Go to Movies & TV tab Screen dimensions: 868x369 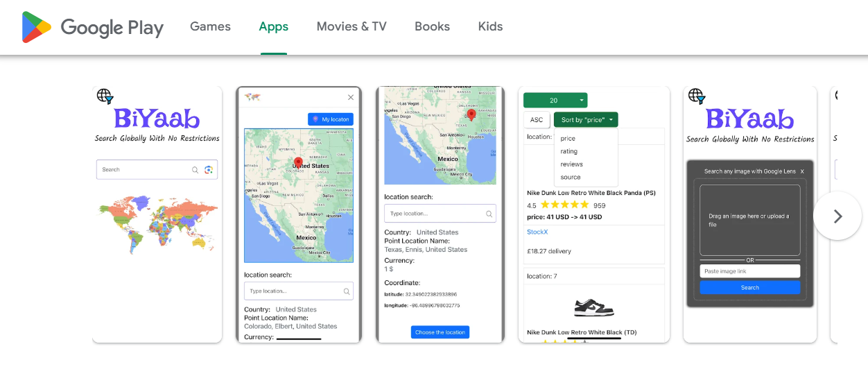351,26
